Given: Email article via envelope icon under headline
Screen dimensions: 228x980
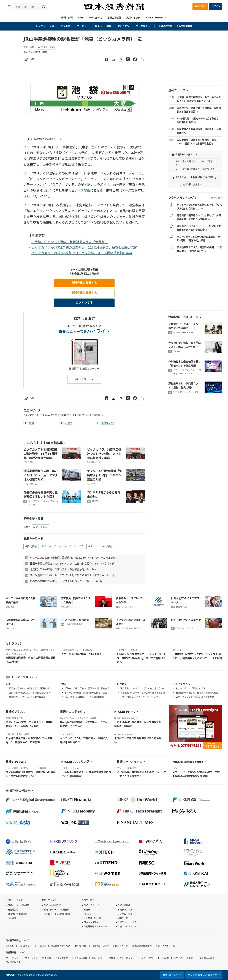Looking at the screenshot, I should coord(113,59).
